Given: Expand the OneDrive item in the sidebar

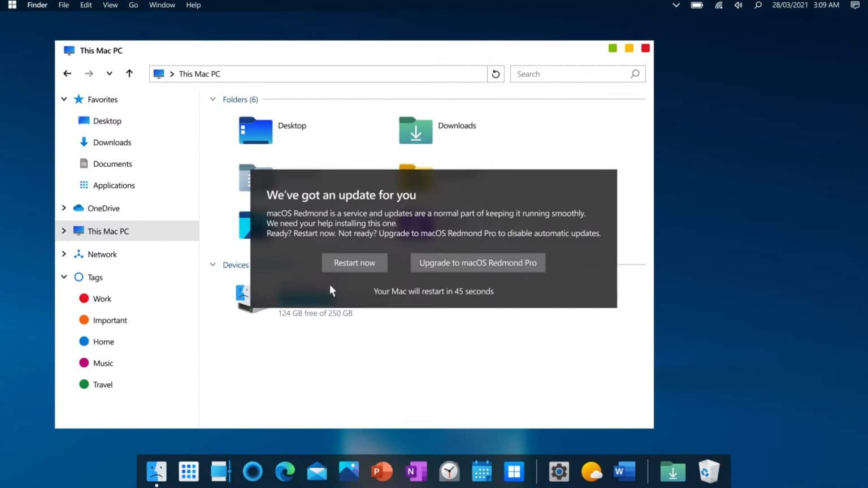Looking at the screenshot, I should point(64,208).
